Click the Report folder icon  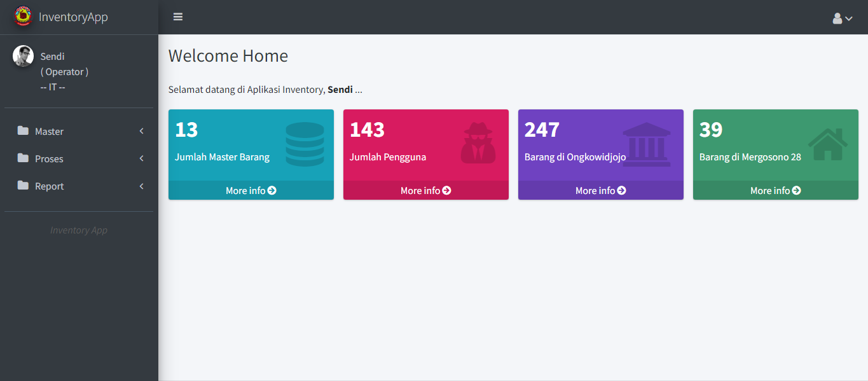click(24, 186)
